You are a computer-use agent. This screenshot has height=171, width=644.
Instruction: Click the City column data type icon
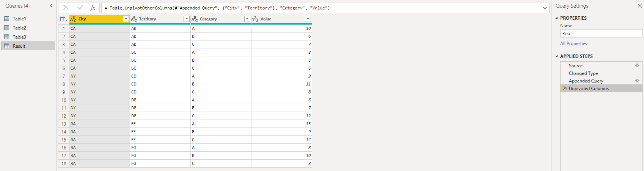tap(74, 19)
